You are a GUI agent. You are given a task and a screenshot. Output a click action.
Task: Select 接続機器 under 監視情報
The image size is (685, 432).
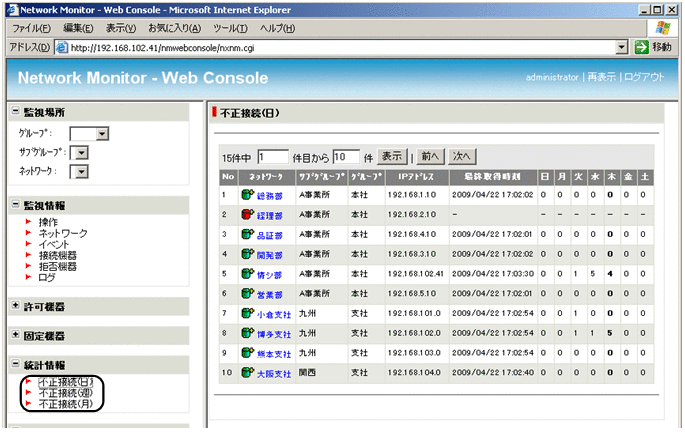point(58,255)
